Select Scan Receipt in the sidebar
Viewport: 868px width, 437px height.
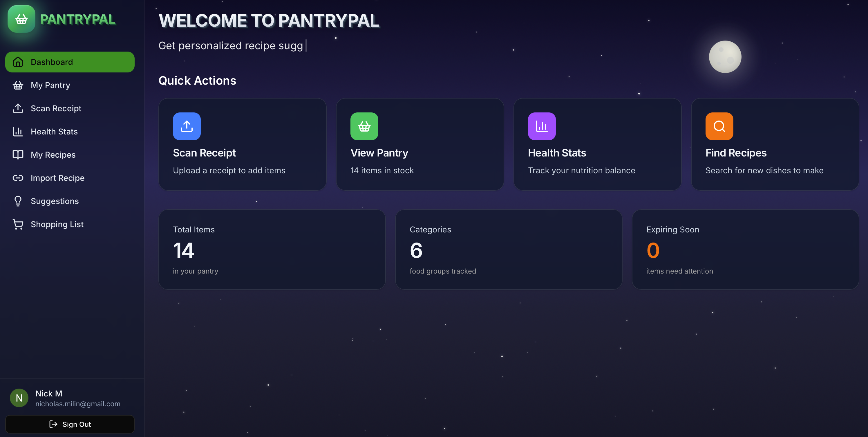pos(56,108)
